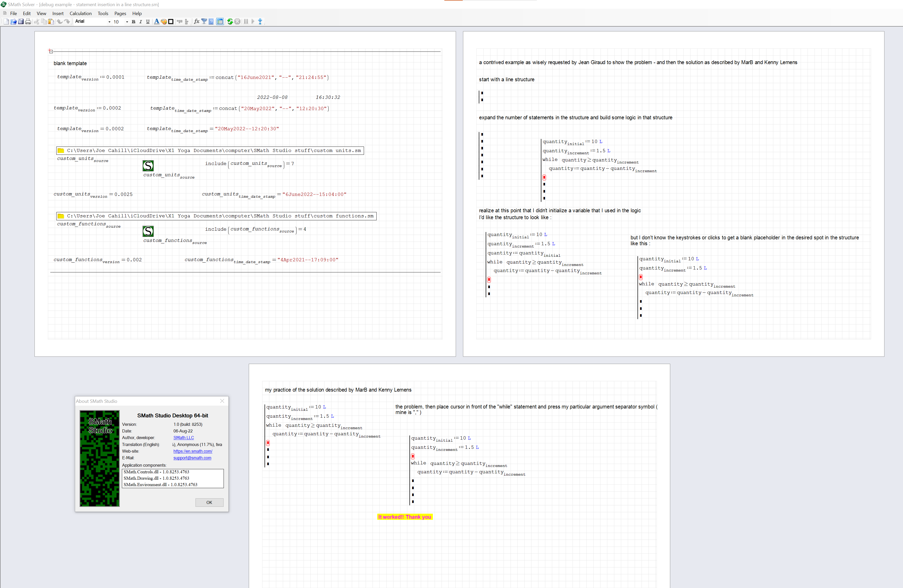This screenshot has height=588, width=903.
Task: Toggle bold formatting
Action: (134, 22)
